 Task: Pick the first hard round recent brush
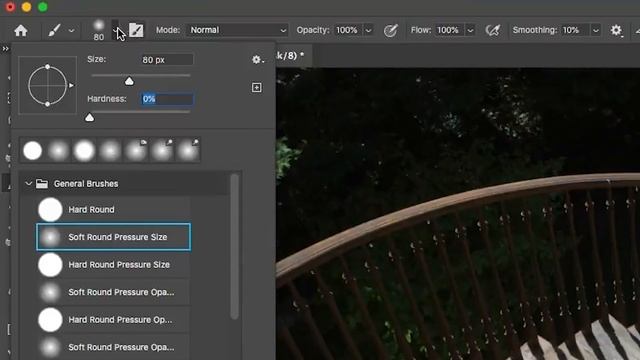[x=33, y=150]
